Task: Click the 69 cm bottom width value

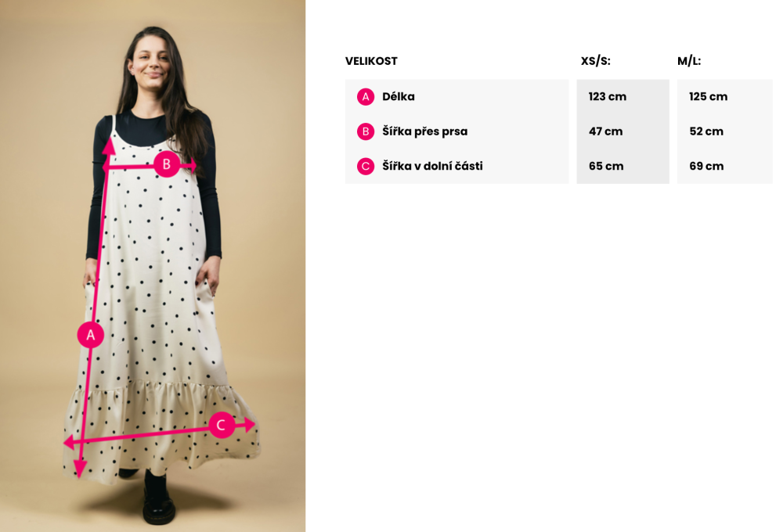Action: [x=706, y=166]
